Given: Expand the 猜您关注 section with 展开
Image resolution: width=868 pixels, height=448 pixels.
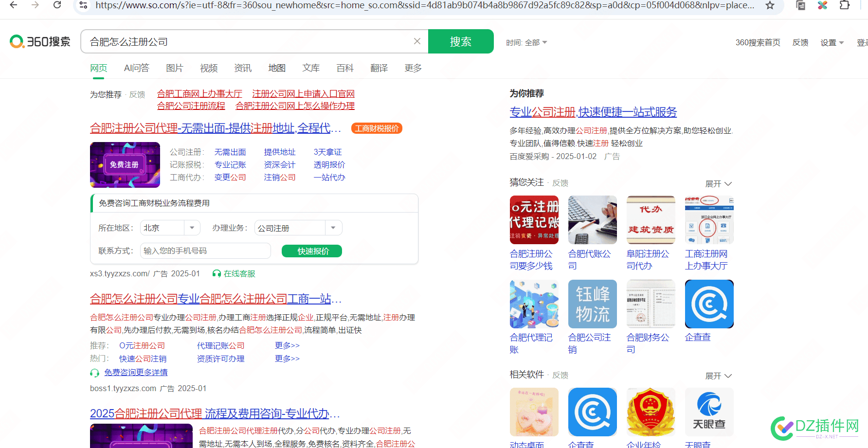Looking at the screenshot, I should [719, 184].
